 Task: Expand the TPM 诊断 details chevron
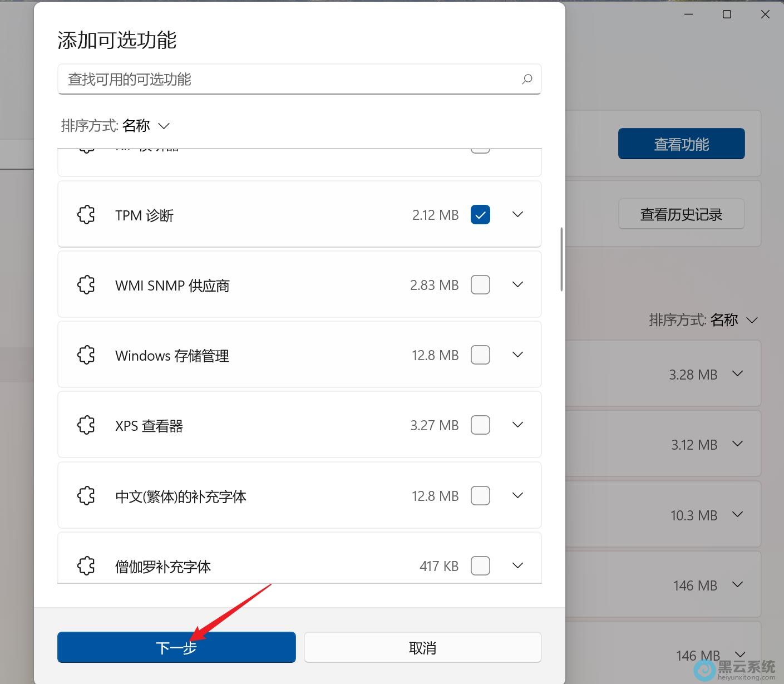(517, 214)
